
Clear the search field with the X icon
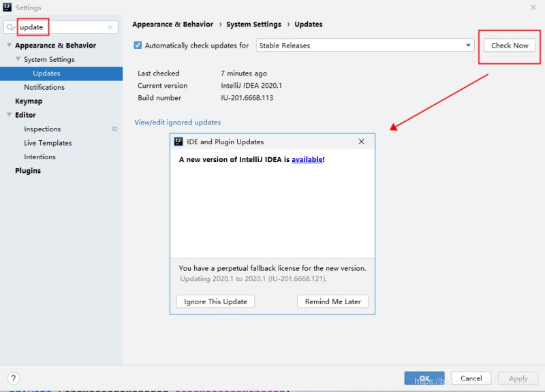(x=110, y=27)
